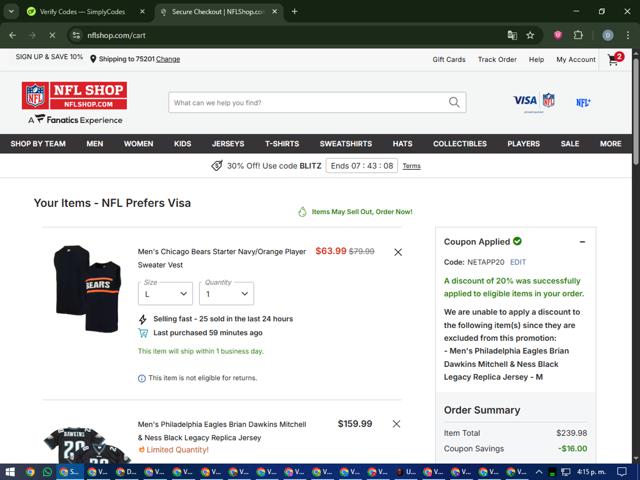Open the Chrome profile avatar

click(608, 35)
